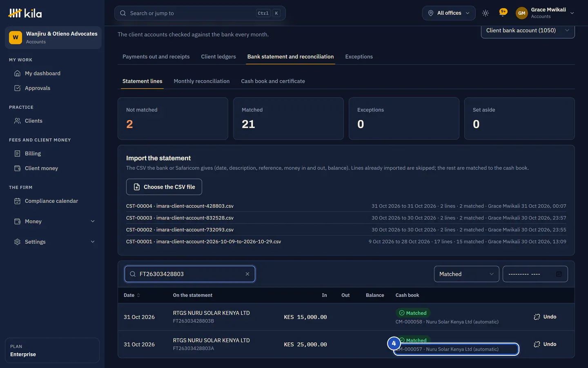Click the Enterprise plan card

click(x=52, y=350)
